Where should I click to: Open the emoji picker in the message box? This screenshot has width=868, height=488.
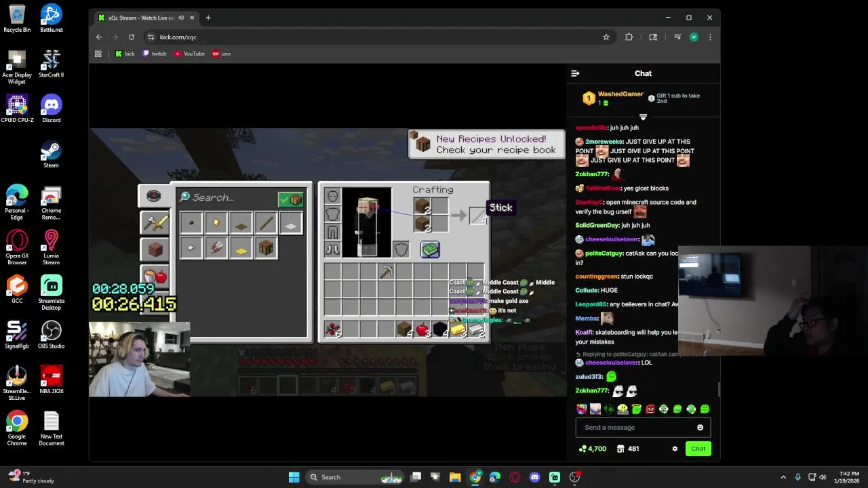[x=700, y=428]
